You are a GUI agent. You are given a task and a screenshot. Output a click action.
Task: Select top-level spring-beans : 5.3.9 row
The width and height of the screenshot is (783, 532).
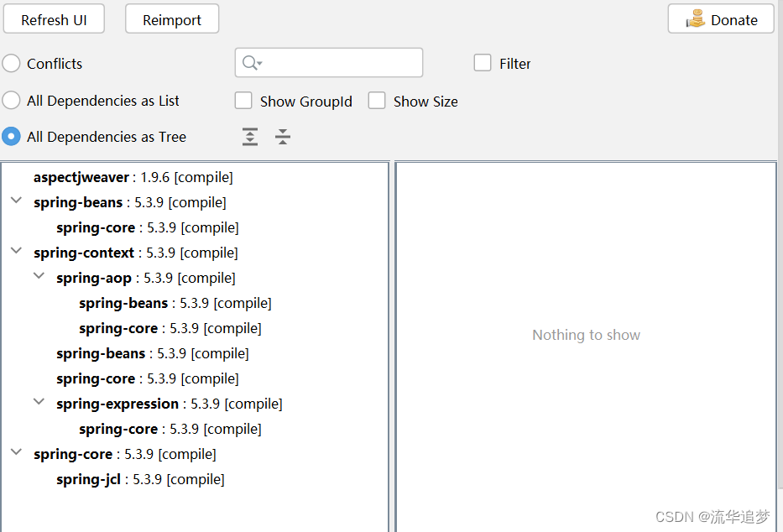130,202
